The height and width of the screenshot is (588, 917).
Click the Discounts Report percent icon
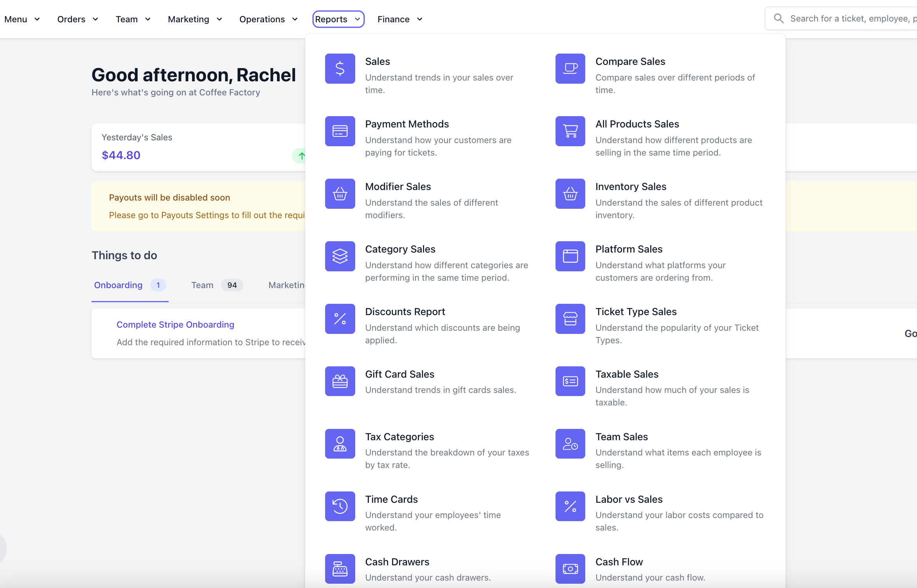click(340, 319)
